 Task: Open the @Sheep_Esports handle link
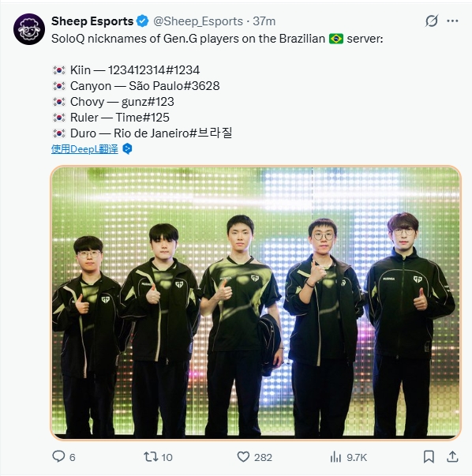(x=198, y=21)
